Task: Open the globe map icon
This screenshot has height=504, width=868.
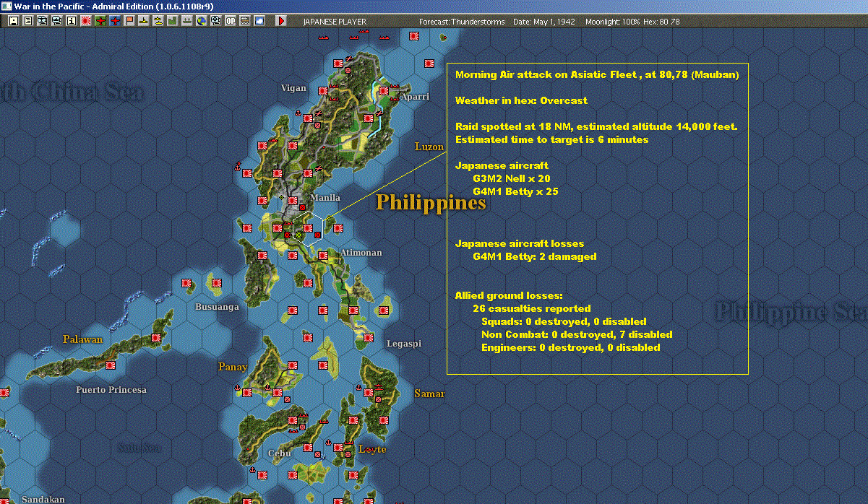Action: [201, 21]
